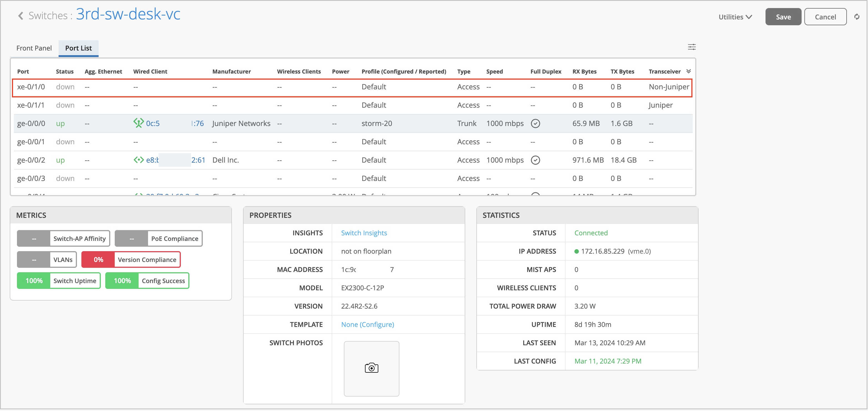Click the wired client icon on ge-0/0/2
This screenshot has height=411, width=868.
tap(139, 160)
